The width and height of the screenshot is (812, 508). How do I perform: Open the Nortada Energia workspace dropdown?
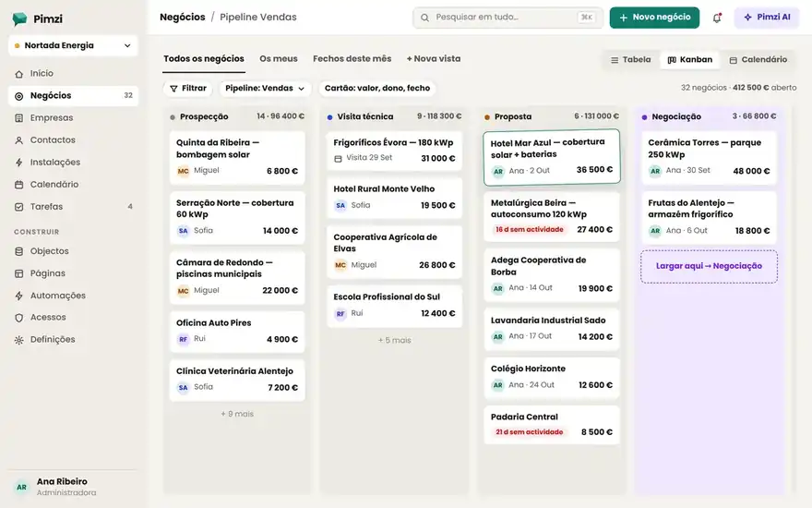(x=73, y=45)
